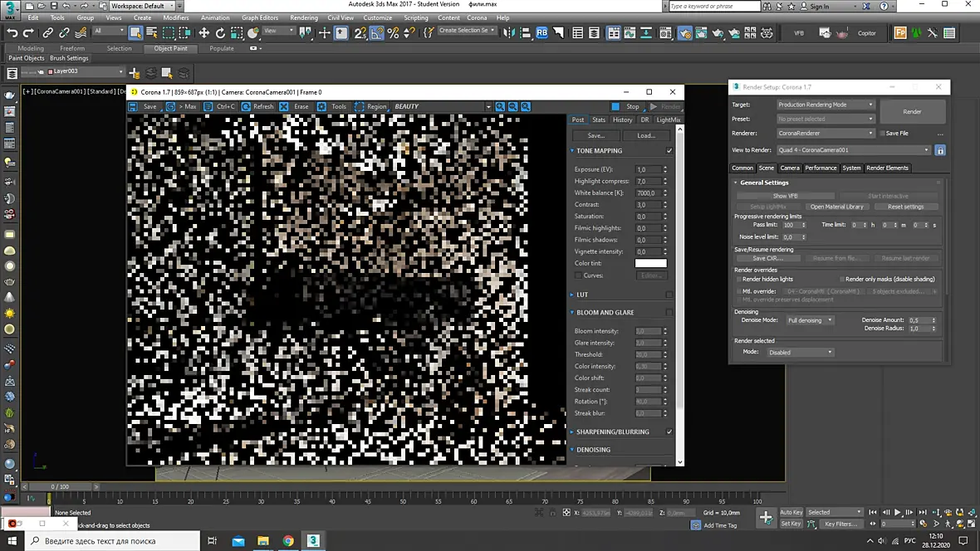980x551 pixels.
Task: Click the Mirror tool icon
Action: [509, 32]
